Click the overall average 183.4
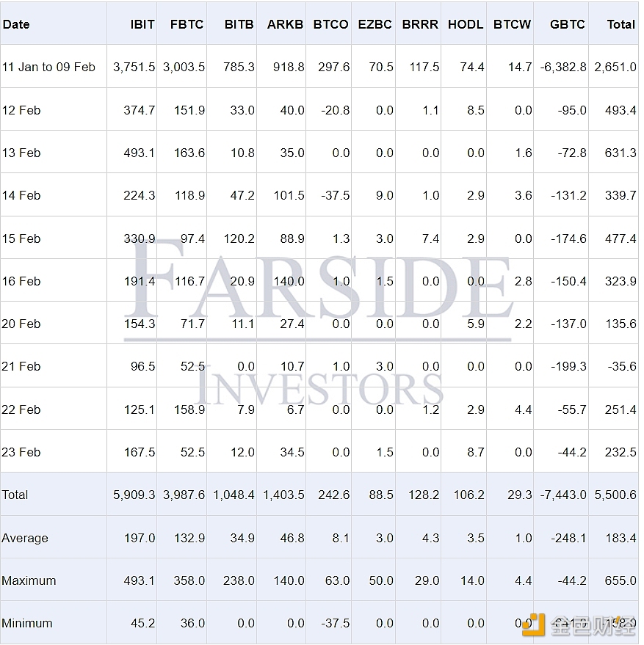Viewport: 644px width, 645px height. pyautogui.click(x=621, y=538)
